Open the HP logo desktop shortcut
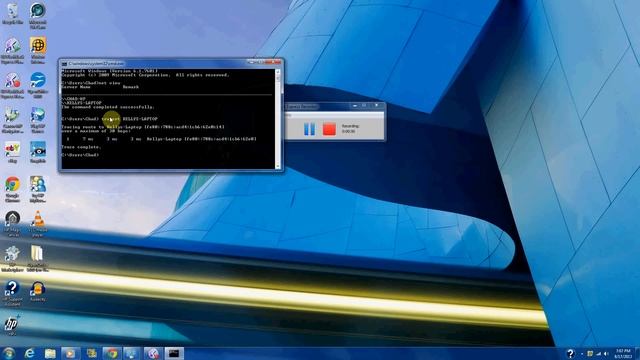Screen dimensions: 640x360 coord(11,324)
